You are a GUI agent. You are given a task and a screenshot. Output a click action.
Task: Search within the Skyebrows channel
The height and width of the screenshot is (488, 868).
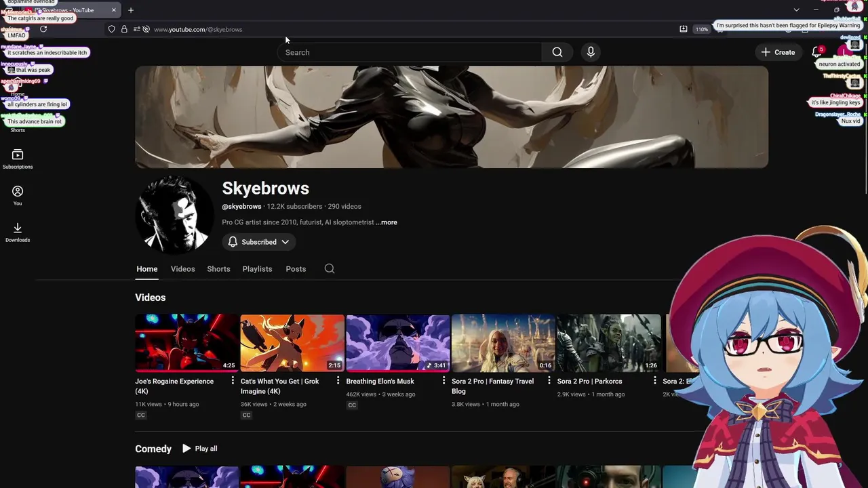[330, 269]
